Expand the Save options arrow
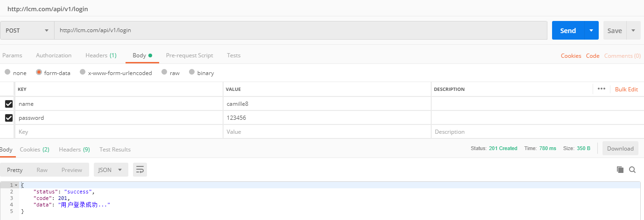The image size is (644, 220). [633, 30]
